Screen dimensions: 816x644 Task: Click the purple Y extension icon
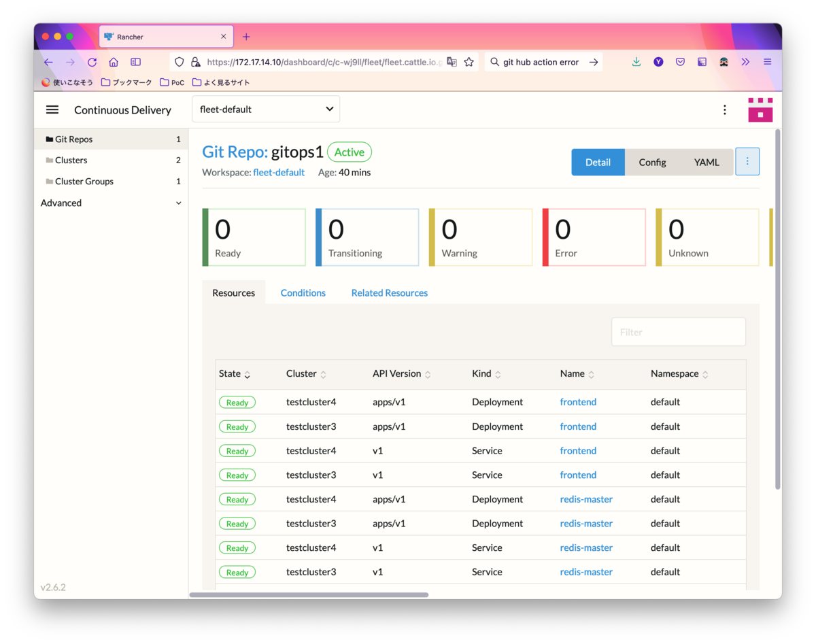[x=658, y=62]
